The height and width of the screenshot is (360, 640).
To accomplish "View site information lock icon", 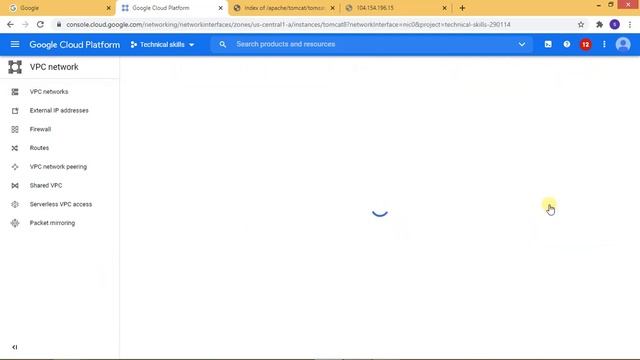I will [x=59, y=24].
